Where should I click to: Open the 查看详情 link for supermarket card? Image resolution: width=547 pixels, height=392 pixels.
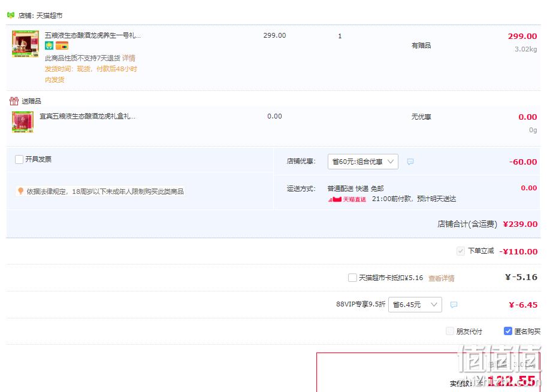(x=442, y=278)
